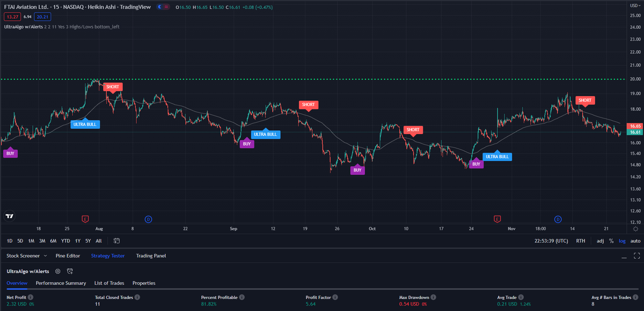Toggle adjusted data 'adj' option
Screen dimensions: 644x311
point(600,241)
